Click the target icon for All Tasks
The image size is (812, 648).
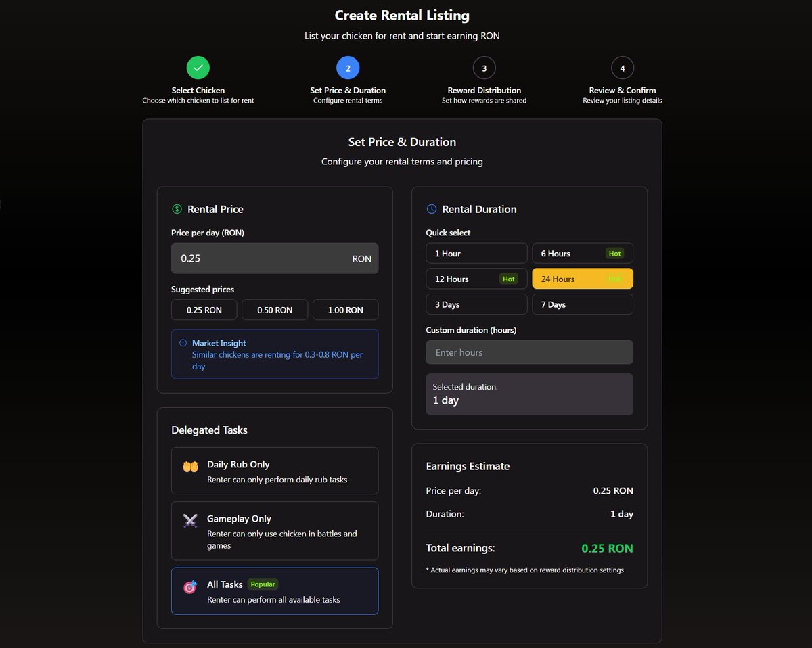tap(189, 587)
